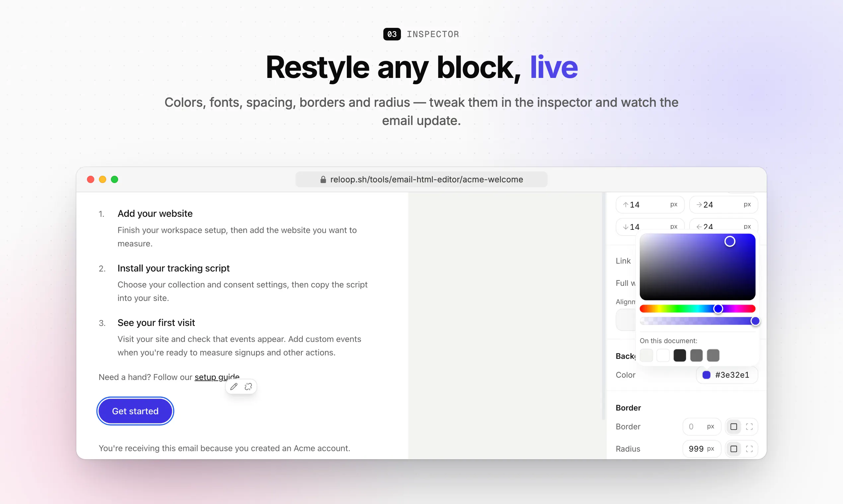Click the lock icon in address bar
This screenshot has height=504, width=843.
323,179
